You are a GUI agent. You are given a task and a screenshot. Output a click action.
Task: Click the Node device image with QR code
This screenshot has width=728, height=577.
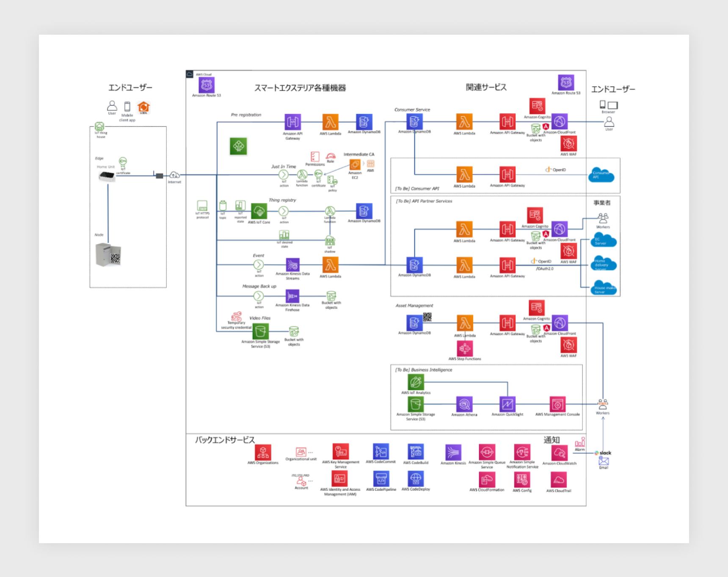coord(108,255)
